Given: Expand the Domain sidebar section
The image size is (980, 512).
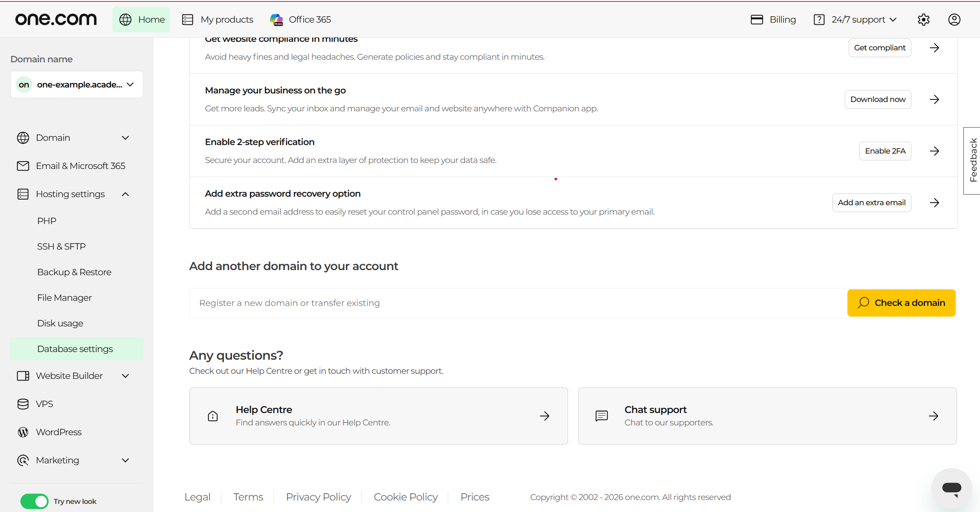Looking at the screenshot, I should coord(125,138).
